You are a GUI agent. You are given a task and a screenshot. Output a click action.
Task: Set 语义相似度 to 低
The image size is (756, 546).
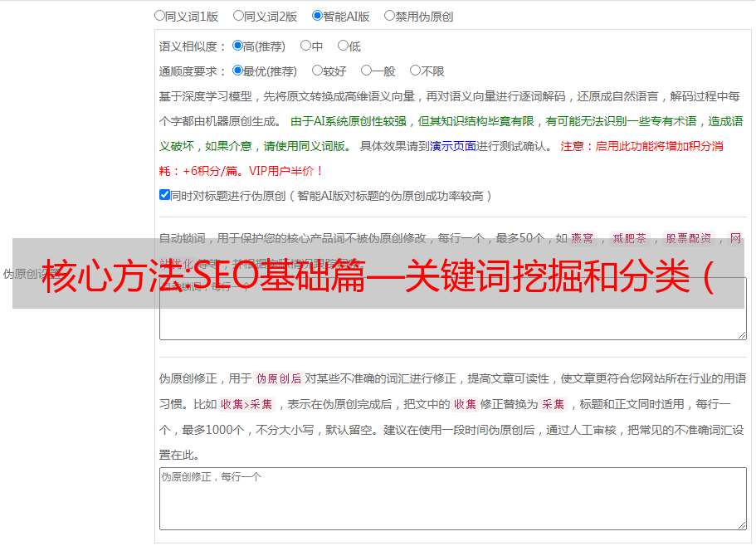pyautogui.click(x=343, y=46)
